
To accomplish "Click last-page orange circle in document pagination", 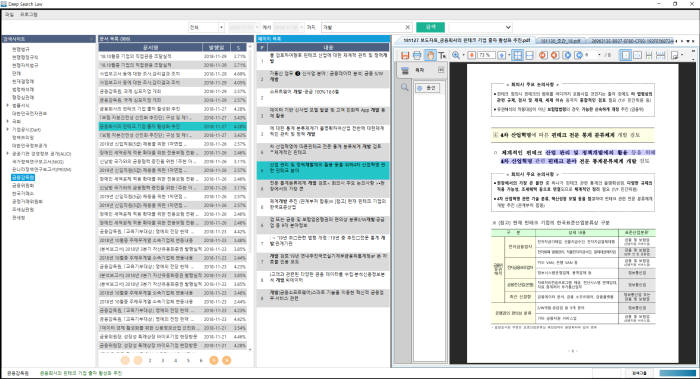I will tap(227, 360).
